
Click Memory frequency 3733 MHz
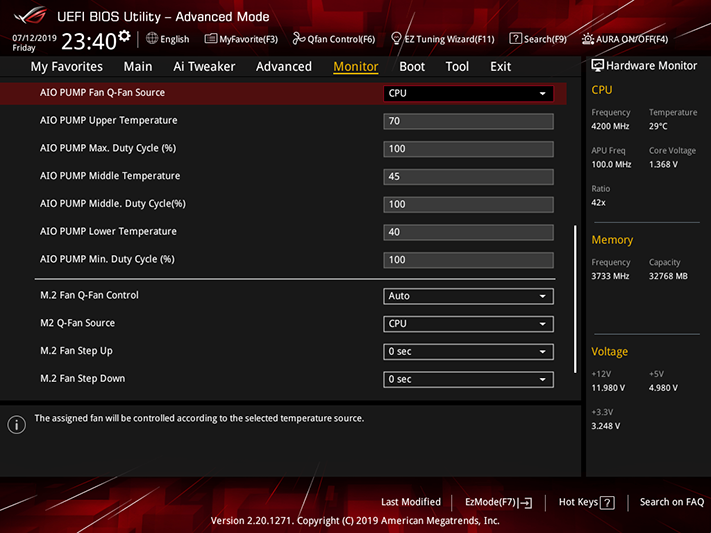click(610, 276)
